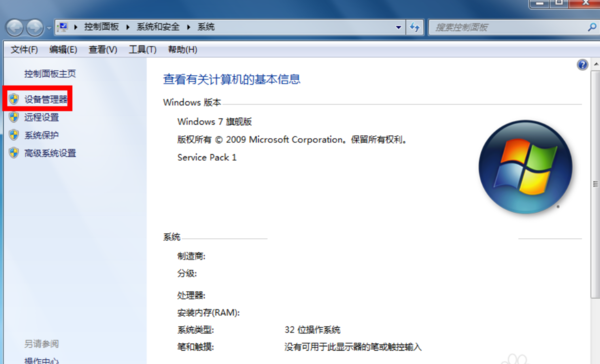Open the 文件(F) menu
600x364 pixels.
[24, 50]
